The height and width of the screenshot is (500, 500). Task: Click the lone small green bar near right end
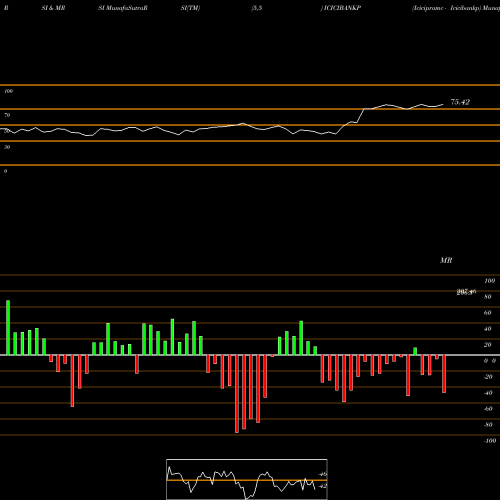click(415, 351)
